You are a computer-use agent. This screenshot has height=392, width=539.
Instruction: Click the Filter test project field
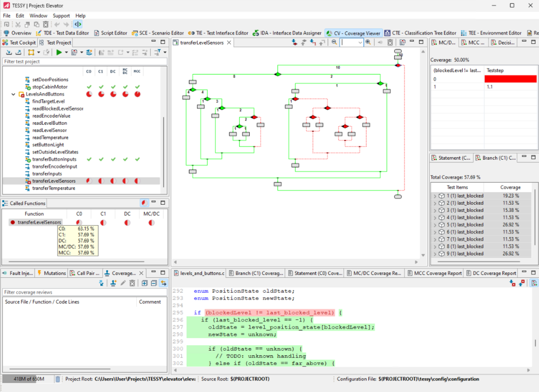[x=82, y=61]
